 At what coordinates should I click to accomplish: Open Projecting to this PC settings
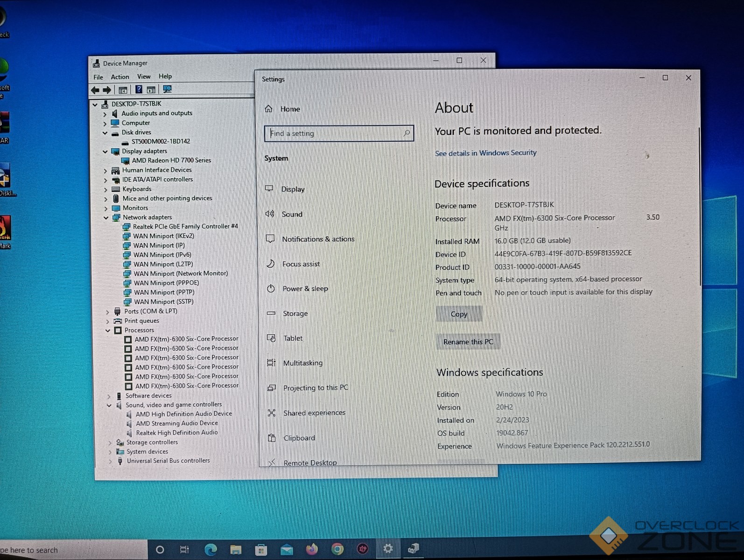(308, 387)
